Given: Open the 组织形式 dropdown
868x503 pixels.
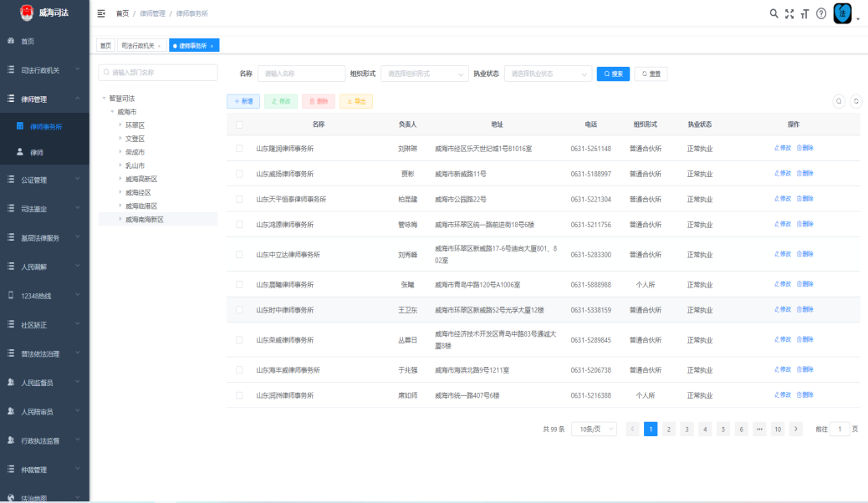Looking at the screenshot, I should pyautogui.click(x=425, y=74).
